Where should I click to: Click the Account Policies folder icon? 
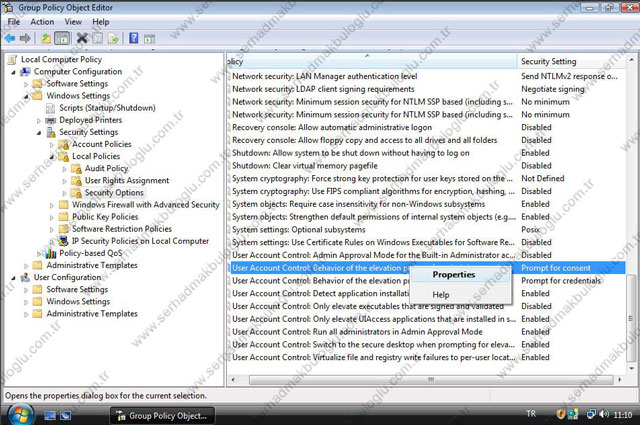pos(63,145)
